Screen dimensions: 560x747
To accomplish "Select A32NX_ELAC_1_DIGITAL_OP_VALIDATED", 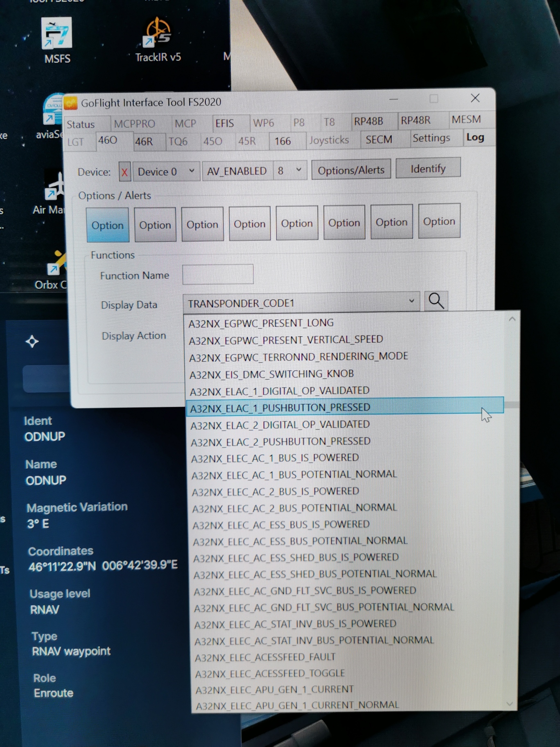I will pyautogui.click(x=345, y=391).
